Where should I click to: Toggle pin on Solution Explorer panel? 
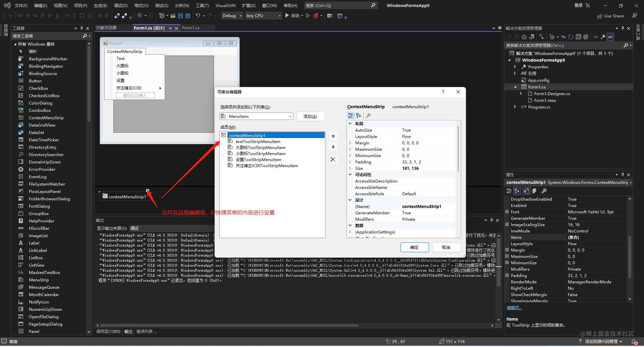click(x=623, y=28)
